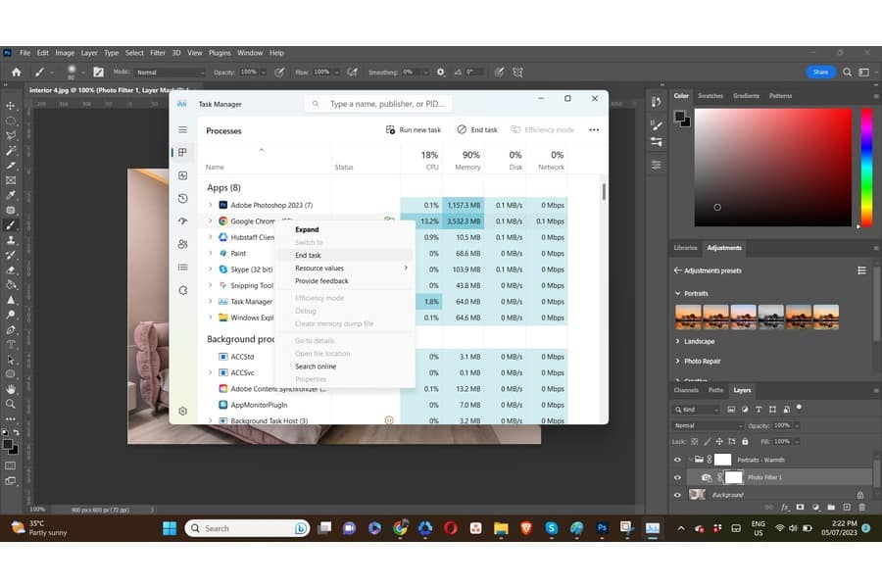Screen dimensions: 882x588
Task: Select the Move tool in Photoshop toolbar
Action: pos(11,106)
